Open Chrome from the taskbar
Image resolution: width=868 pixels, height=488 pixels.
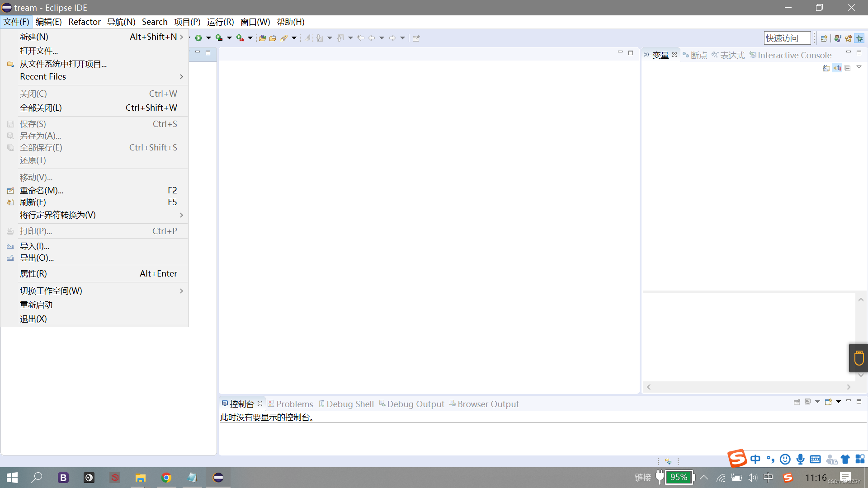166,478
